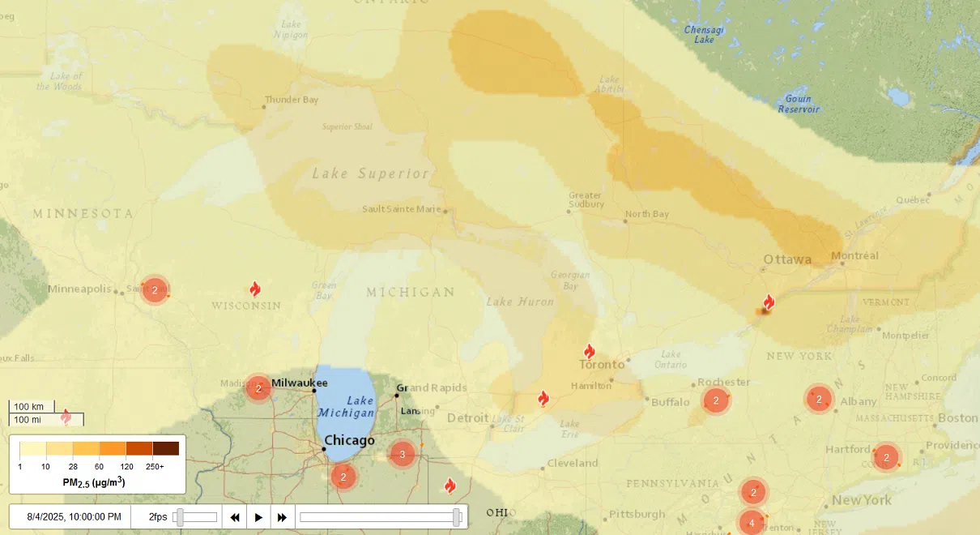Click the Cleveland city label

pyautogui.click(x=573, y=463)
